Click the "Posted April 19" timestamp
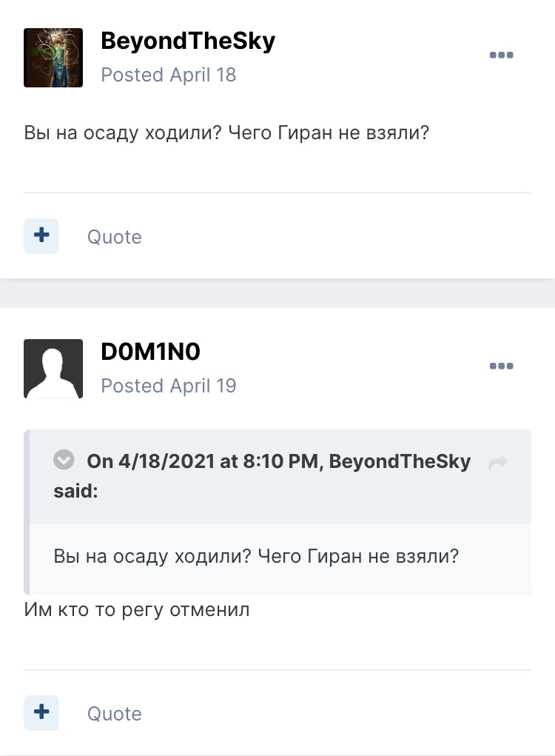555x756 pixels. (169, 386)
